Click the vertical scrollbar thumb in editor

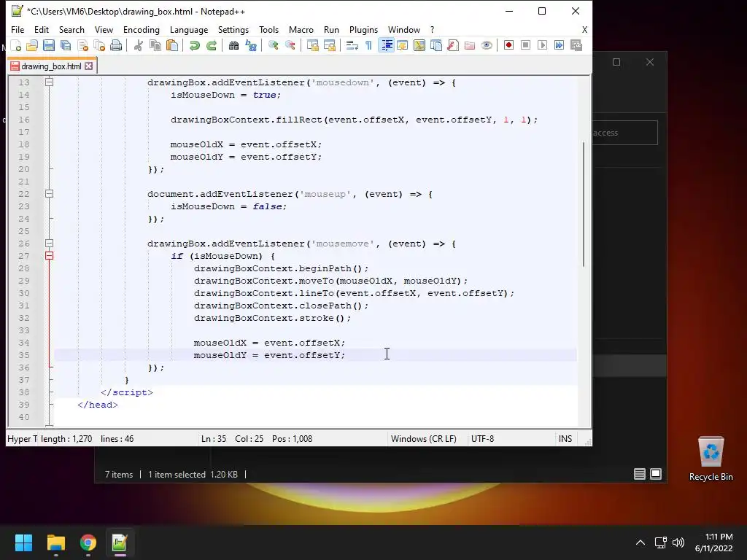click(x=584, y=204)
